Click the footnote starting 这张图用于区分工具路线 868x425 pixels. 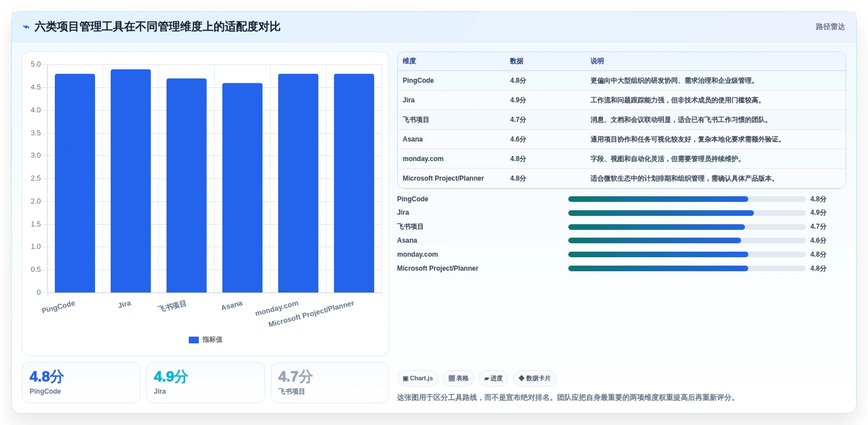tap(568, 398)
